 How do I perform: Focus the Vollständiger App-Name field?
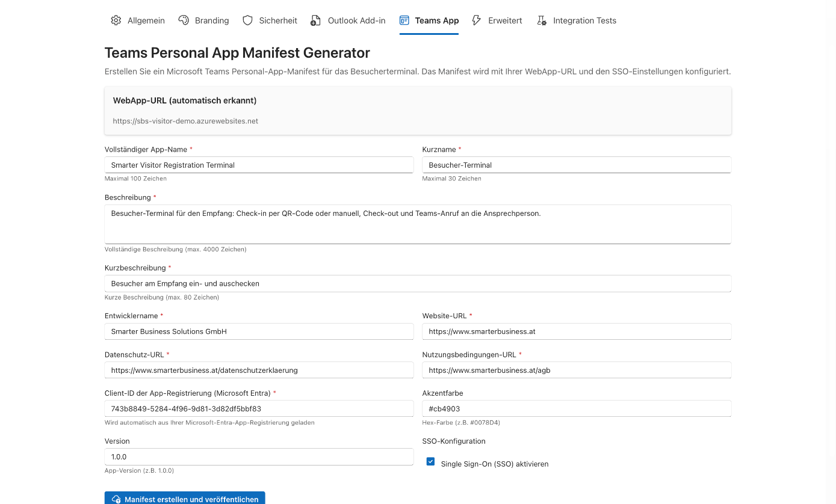pyautogui.click(x=259, y=165)
